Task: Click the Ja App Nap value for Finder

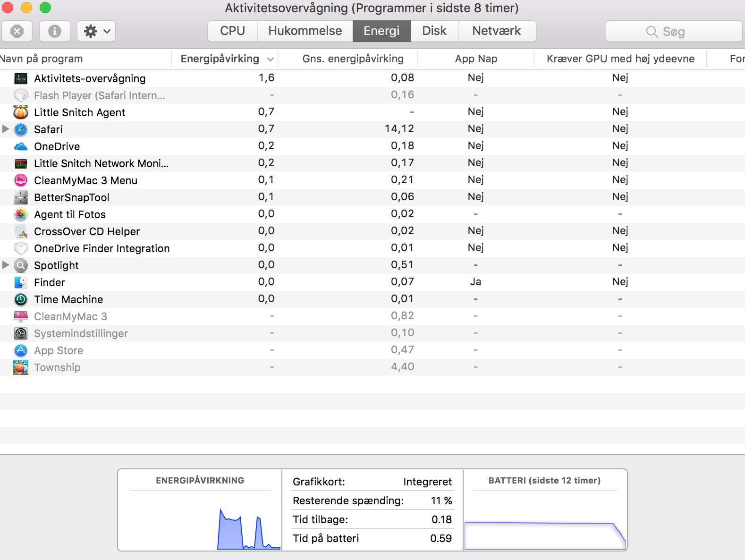Action: tap(475, 282)
